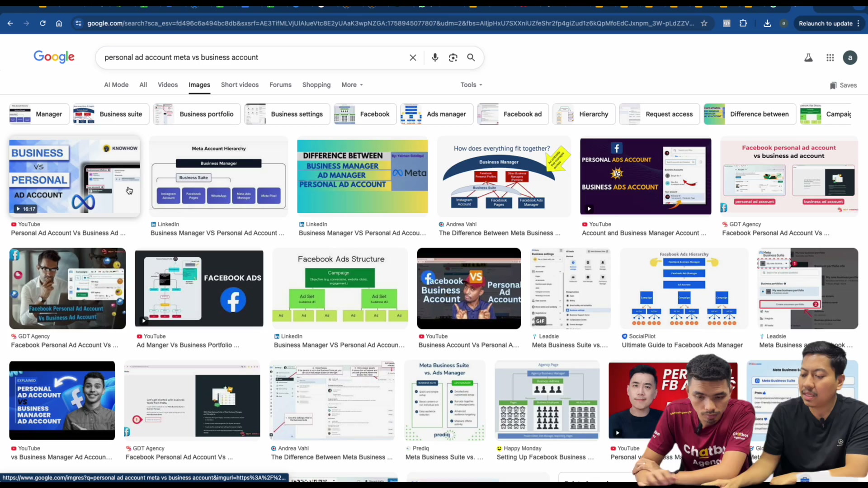Open browser downloads icon
This screenshot has height=488, width=868.
767,23
